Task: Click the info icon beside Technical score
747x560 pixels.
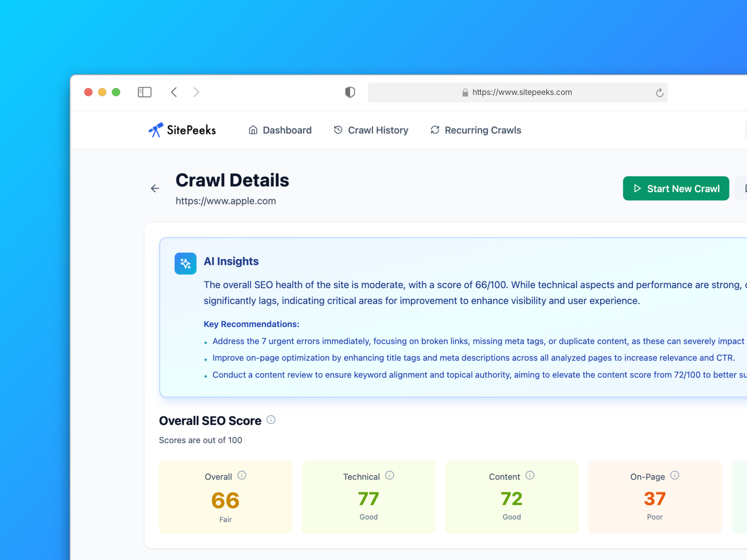Action: tap(390, 475)
